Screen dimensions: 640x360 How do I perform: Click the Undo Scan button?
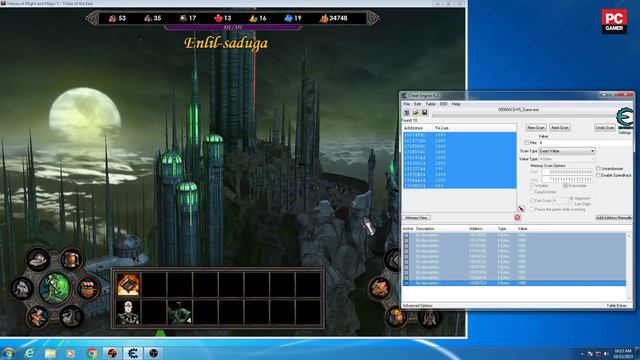pyautogui.click(x=605, y=128)
